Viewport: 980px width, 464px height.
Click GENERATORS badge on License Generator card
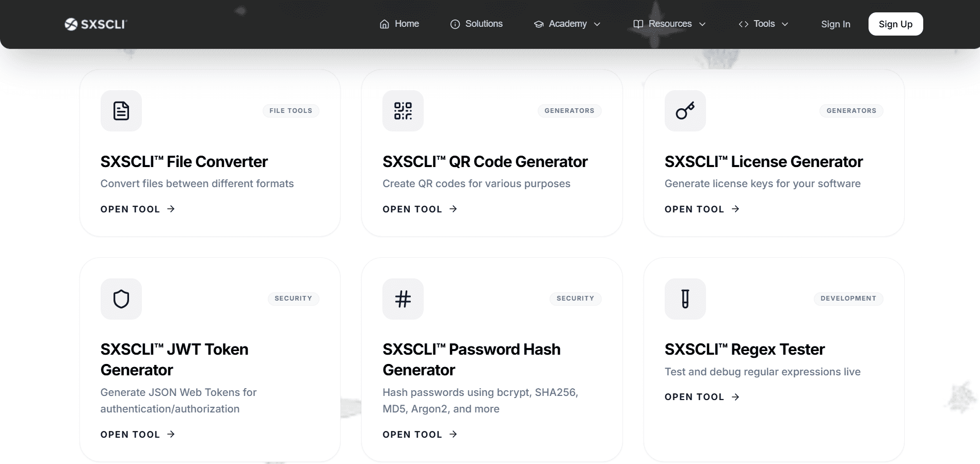coord(852,111)
